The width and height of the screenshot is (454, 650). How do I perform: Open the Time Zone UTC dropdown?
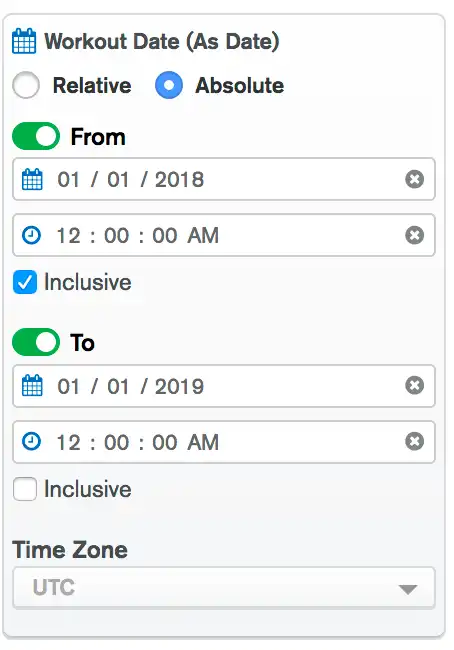pyautogui.click(x=224, y=587)
